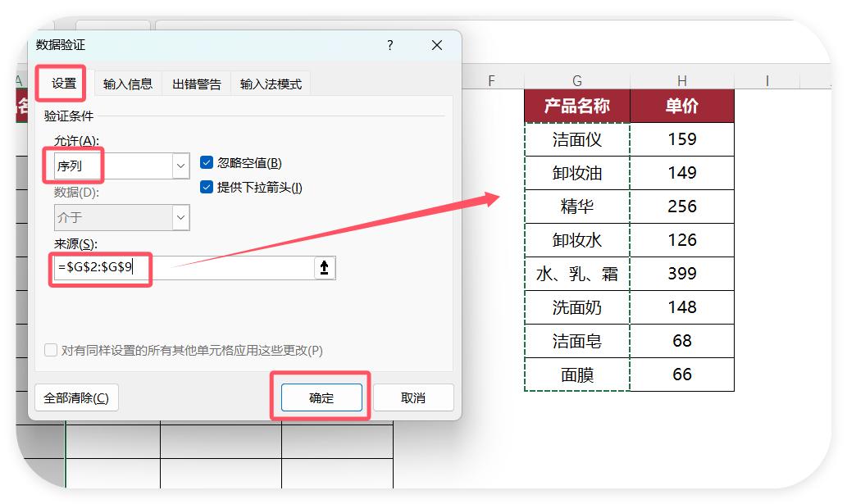Select column I header

click(x=767, y=81)
